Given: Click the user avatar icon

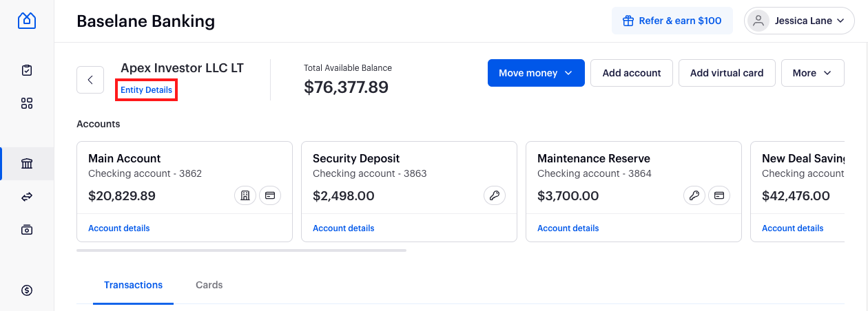Looking at the screenshot, I should [758, 21].
